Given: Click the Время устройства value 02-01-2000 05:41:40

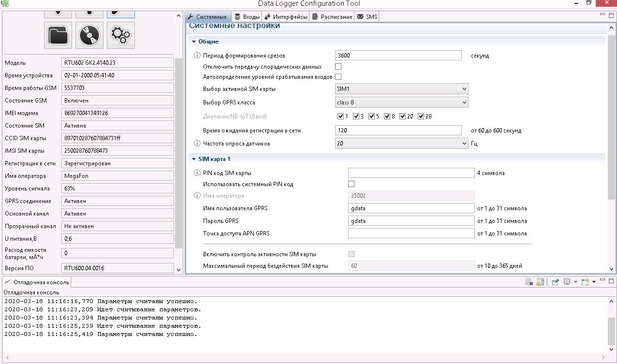Looking at the screenshot, I should (x=118, y=75).
